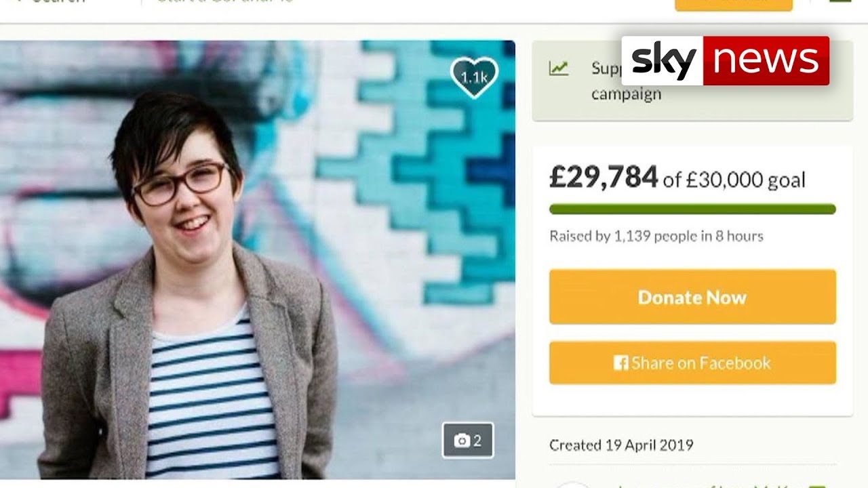Click the 'Start a GoFundMe' header link
The image size is (868, 488).
click(x=225, y=2)
